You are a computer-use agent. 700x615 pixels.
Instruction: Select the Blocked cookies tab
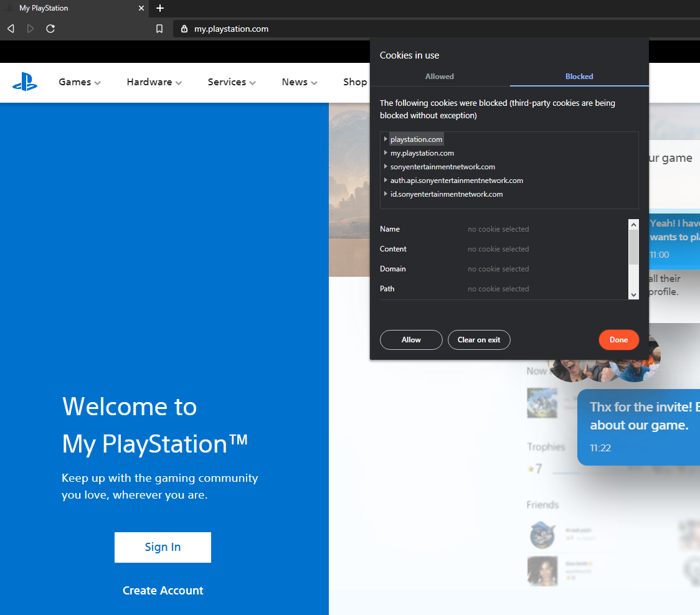[579, 77]
